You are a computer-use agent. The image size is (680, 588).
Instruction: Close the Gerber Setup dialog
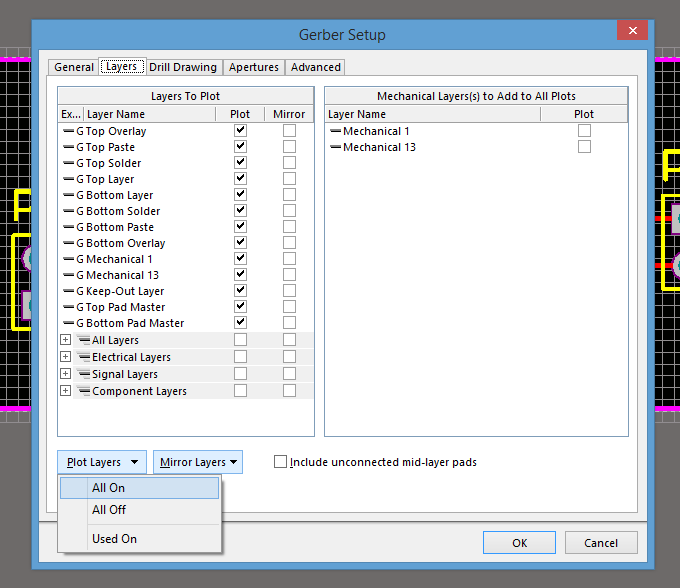point(632,31)
